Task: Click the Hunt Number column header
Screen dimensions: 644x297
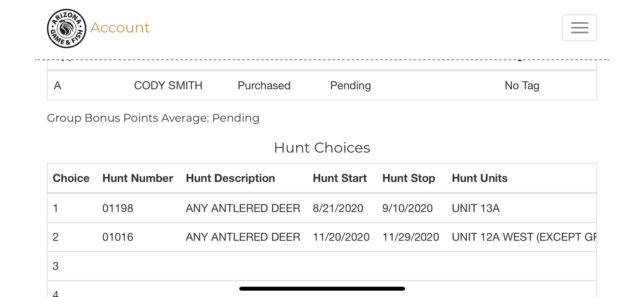Action: (x=138, y=178)
